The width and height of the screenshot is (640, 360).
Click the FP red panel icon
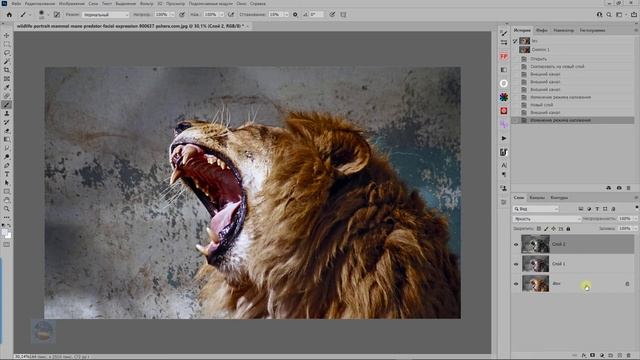[504, 56]
